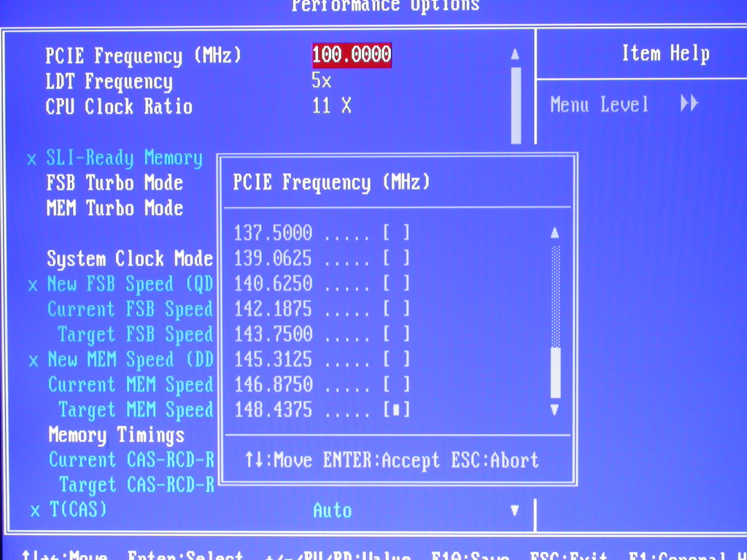747x560 pixels.
Task: Choose the selected 148.4375 frequency option
Action: pyautogui.click(x=322, y=410)
